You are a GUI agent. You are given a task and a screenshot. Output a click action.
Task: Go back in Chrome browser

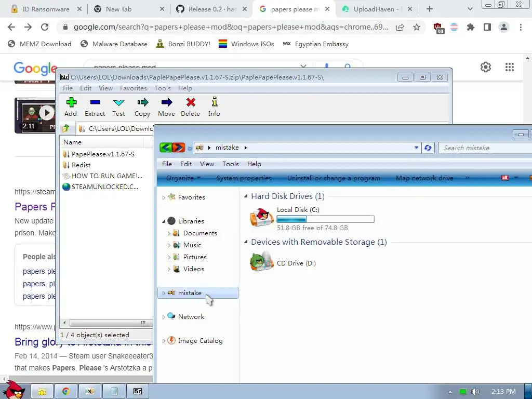pyautogui.click(x=11, y=27)
